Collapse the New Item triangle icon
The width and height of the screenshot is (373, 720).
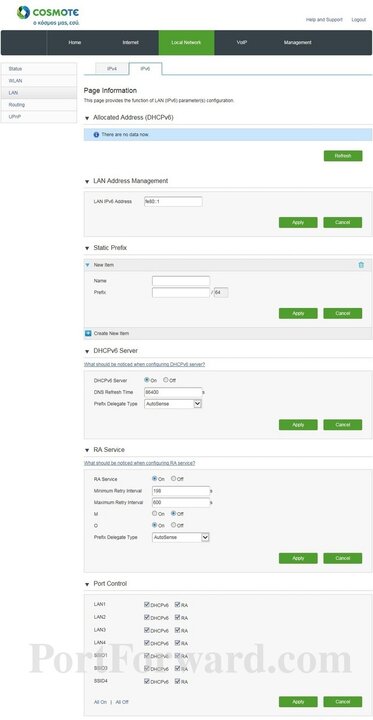[87, 265]
